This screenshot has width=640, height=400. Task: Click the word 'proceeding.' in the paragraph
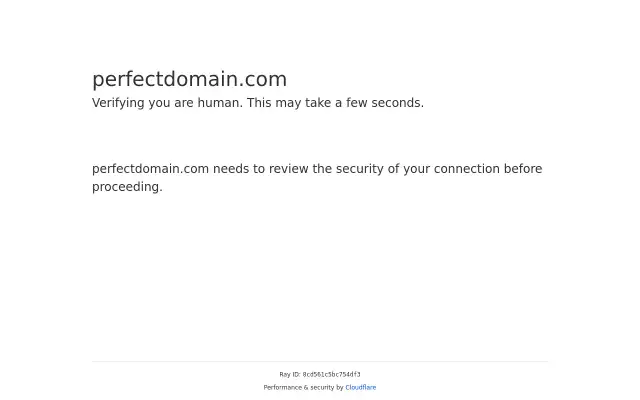pos(127,187)
